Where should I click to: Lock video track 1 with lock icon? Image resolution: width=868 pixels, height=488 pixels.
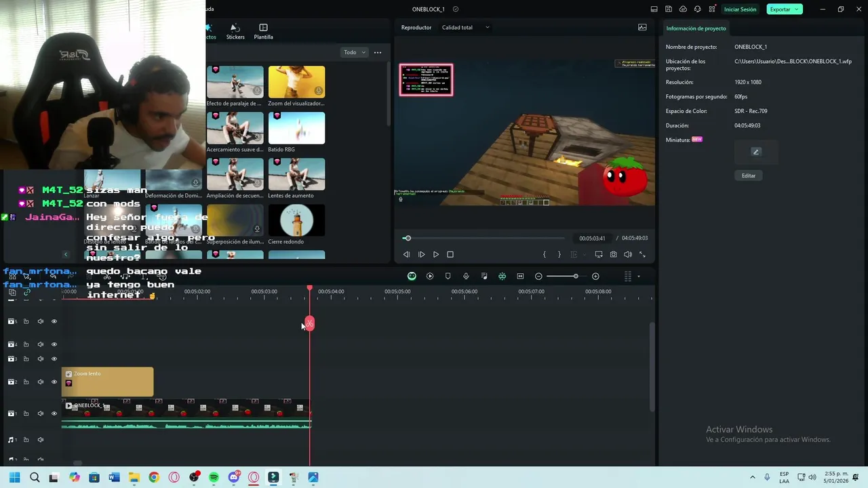(x=26, y=413)
